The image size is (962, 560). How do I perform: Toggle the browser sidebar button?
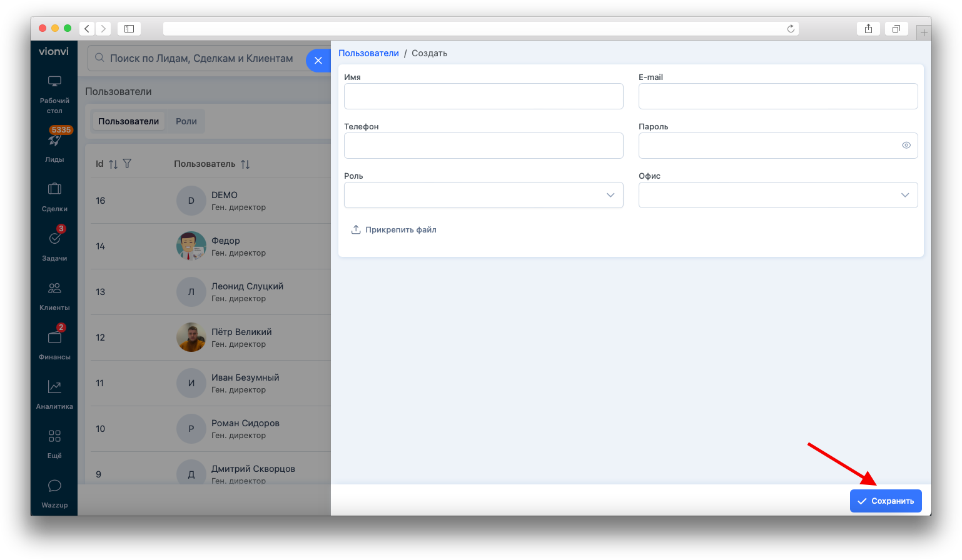pyautogui.click(x=129, y=29)
